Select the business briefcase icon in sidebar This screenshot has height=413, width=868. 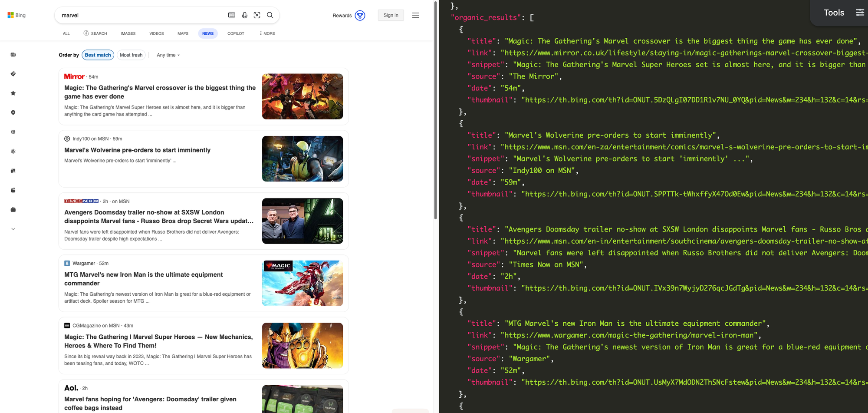coord(13,210)
